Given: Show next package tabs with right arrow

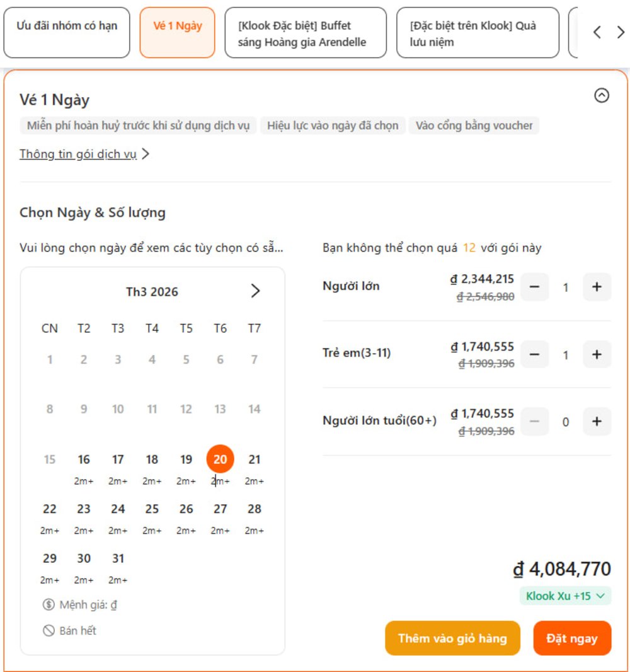Looking at the screenshot, I should [x=621, y=32].
